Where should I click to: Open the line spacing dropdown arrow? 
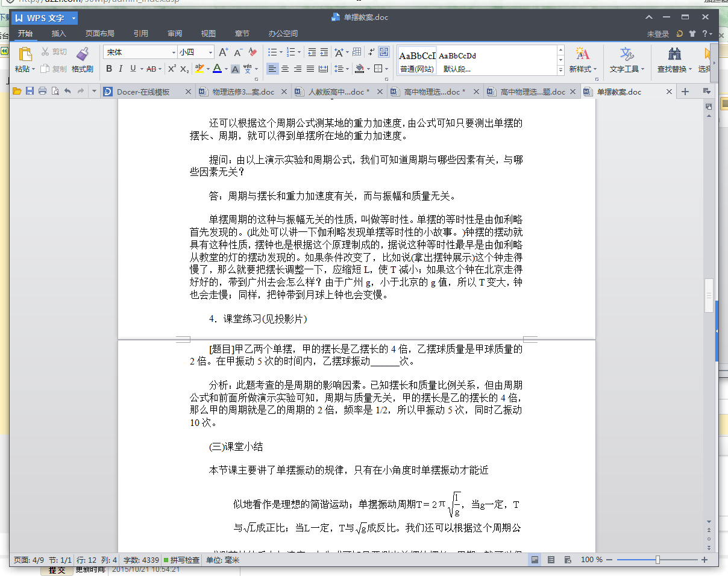click(x=347, y=69)
